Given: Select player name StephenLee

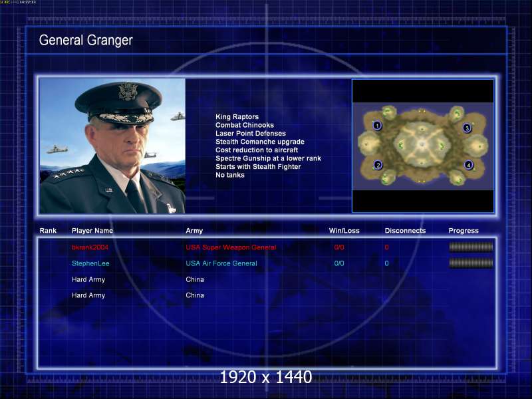Looking at the screenshot, I should 90,263.
